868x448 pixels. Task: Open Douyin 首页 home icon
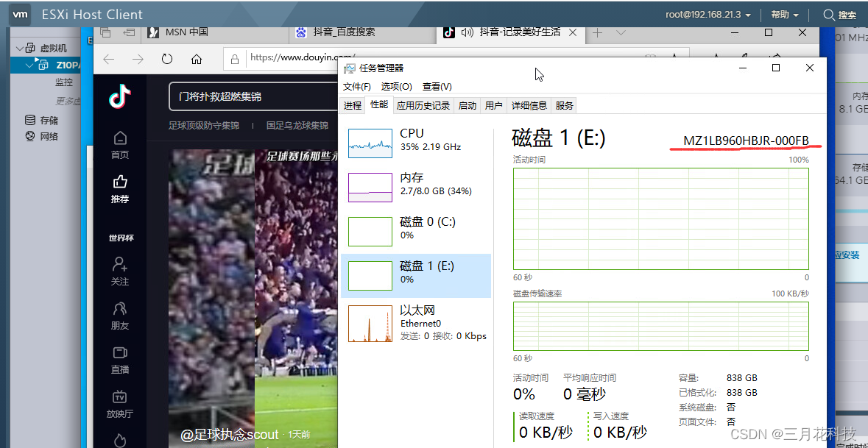[x=119, y=138]
